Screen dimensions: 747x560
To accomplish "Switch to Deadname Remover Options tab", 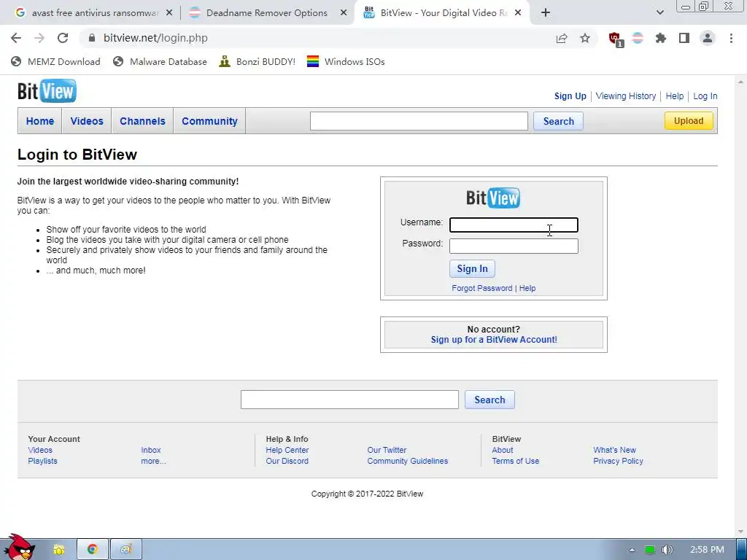I will coord(267,13).
